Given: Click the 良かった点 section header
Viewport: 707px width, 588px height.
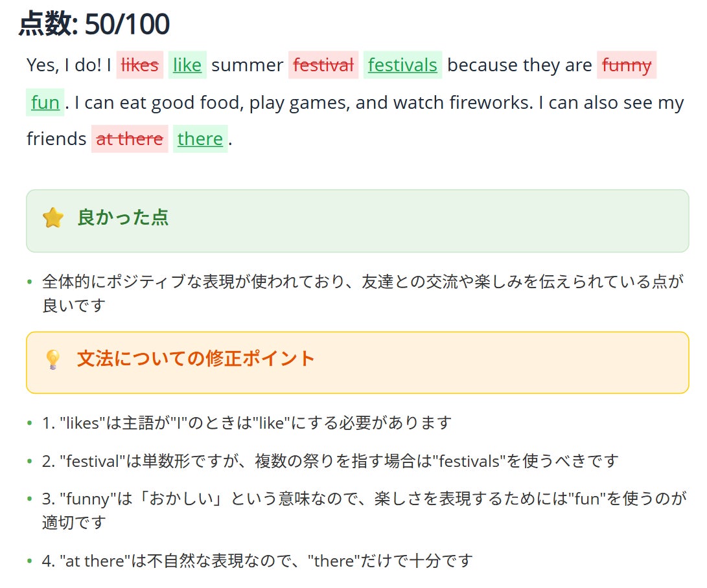Looking at the screenshot, I should pyautogui.click(x=123, y=218).
